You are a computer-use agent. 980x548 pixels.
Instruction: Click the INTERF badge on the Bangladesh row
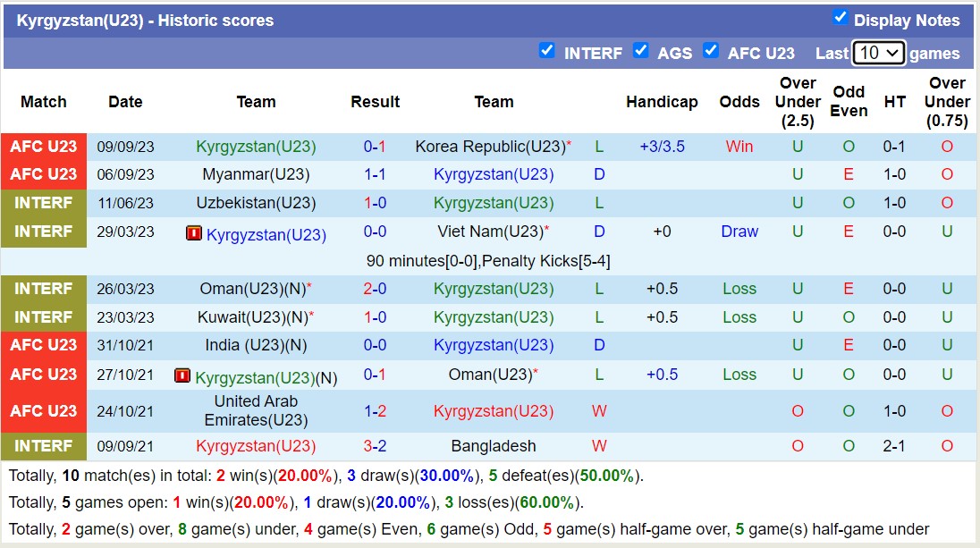[44, 445]
